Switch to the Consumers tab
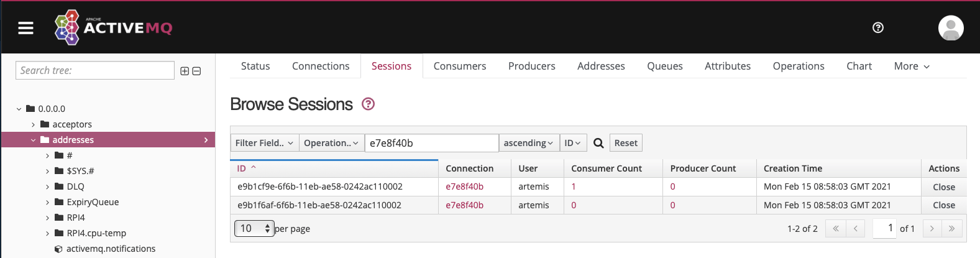The width and height of the screenshot is (980, 258). 460,66
